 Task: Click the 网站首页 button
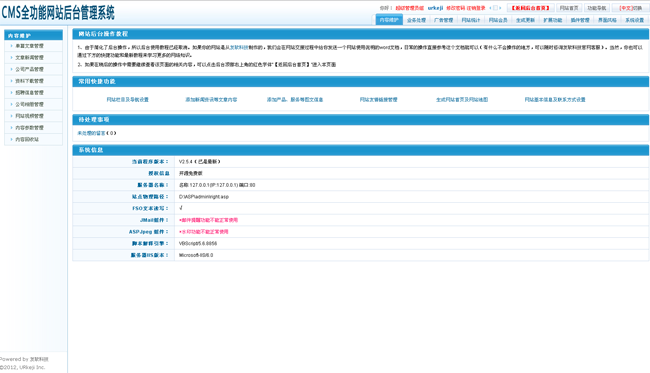[x=569, y=8]
